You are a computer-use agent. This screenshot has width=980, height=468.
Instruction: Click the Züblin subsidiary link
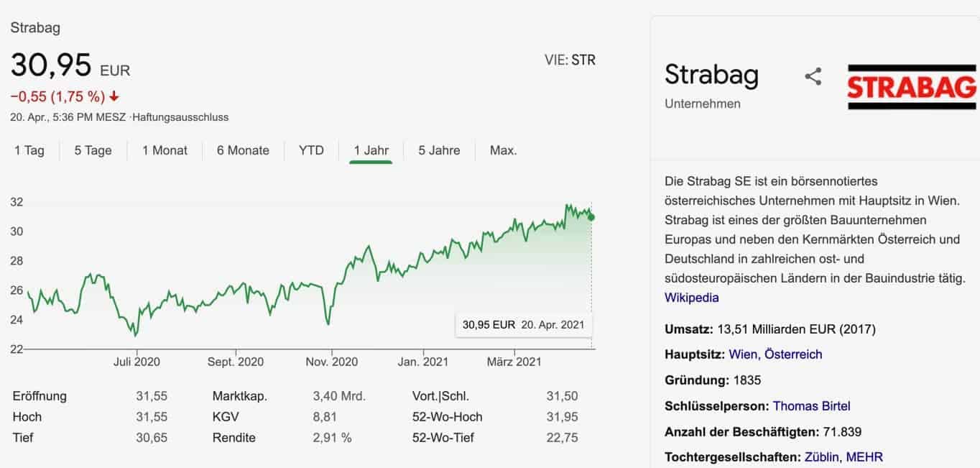(x=822, y=457)
